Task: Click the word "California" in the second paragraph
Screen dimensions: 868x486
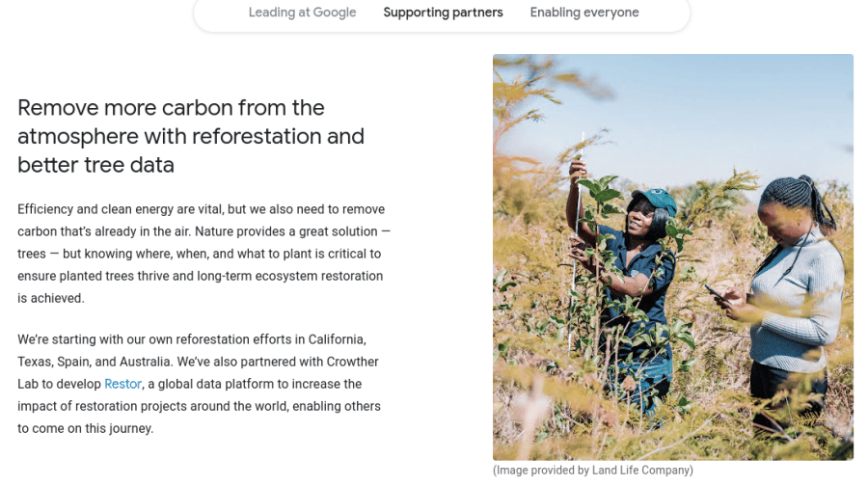Action: click(332, 339)
